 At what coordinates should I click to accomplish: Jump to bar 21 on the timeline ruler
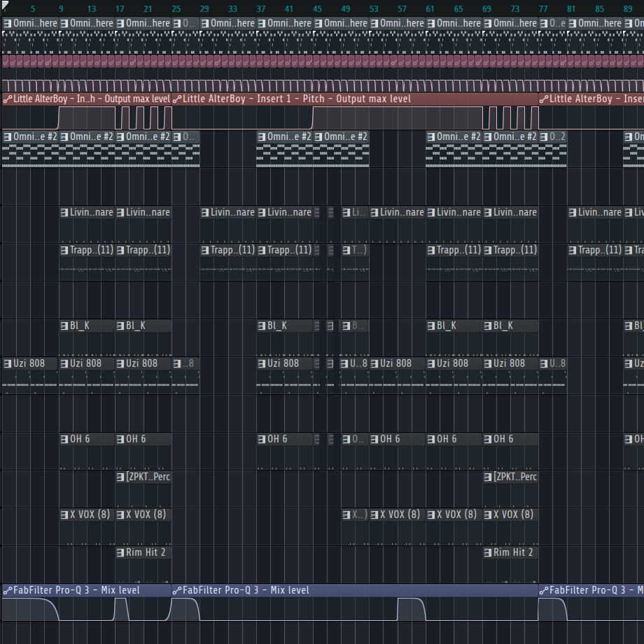(148, 8)
